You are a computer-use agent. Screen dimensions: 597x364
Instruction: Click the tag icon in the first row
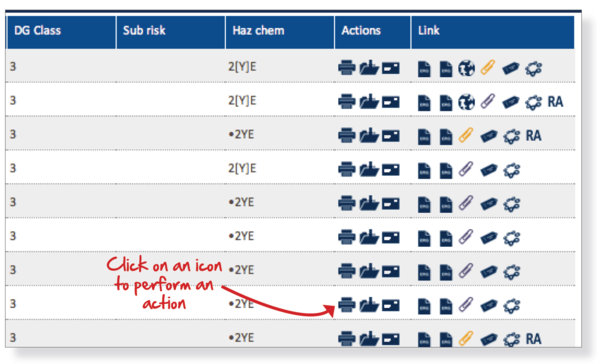(x=511, y=69)
